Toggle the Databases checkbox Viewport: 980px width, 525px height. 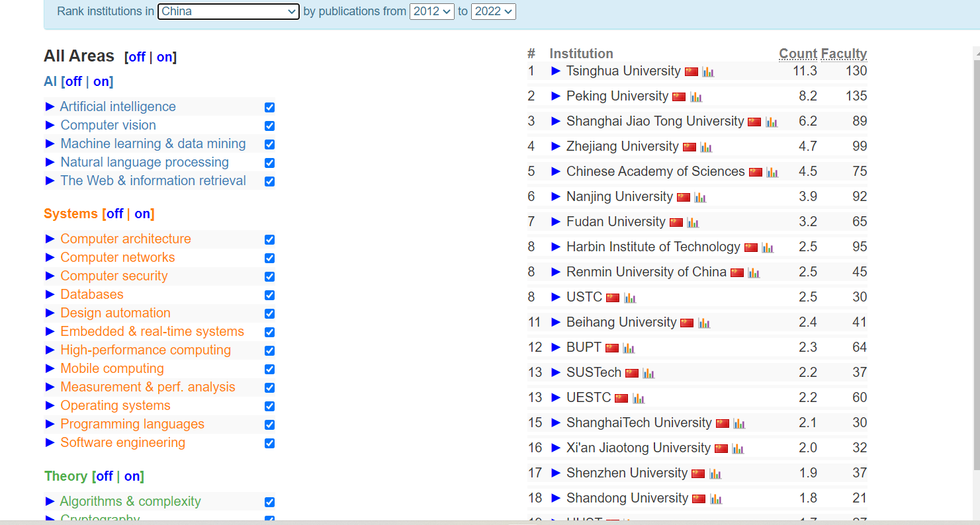[269, 295]
